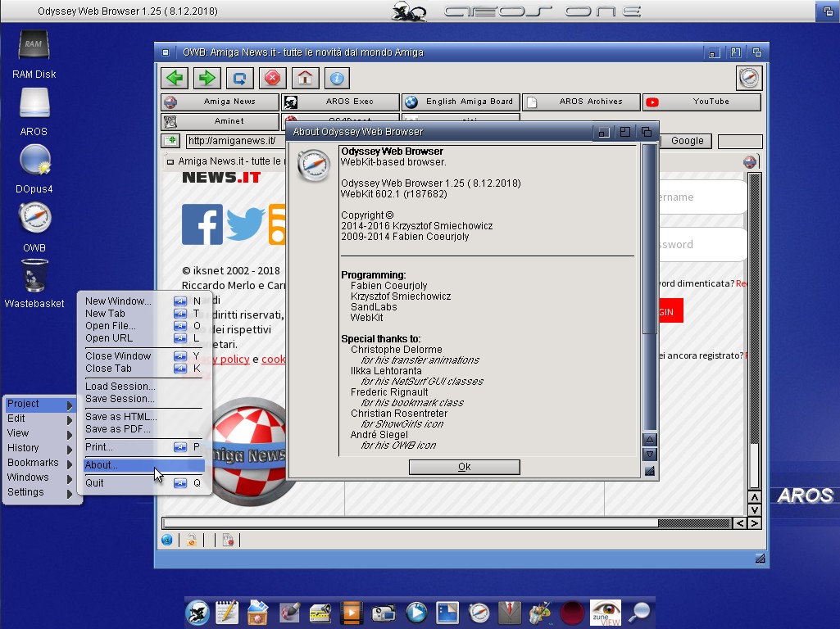This screenshot has width=840, height=629.
Task: Select Save as PDF from Project menu
Action: tap(118, 429)
